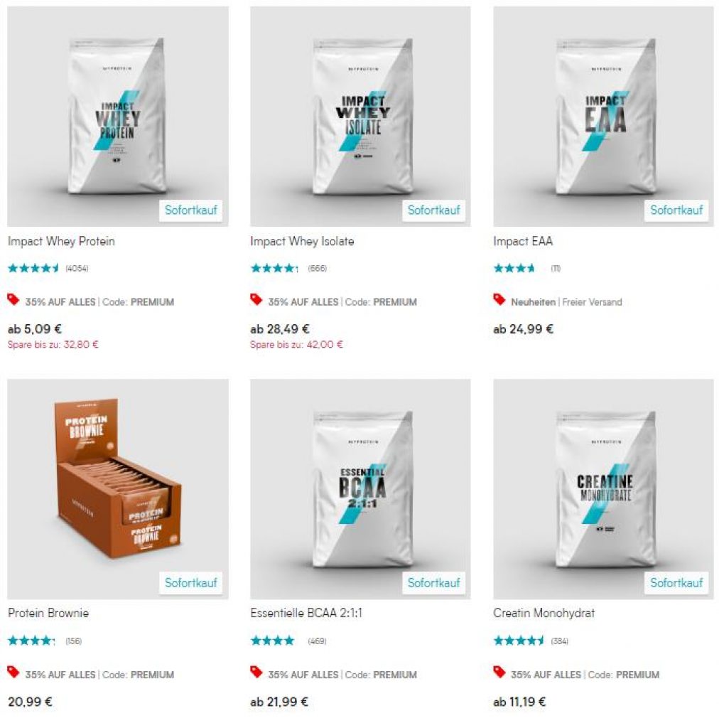Click Sofortkauf on Protein Brownie box

pos(190,583)
